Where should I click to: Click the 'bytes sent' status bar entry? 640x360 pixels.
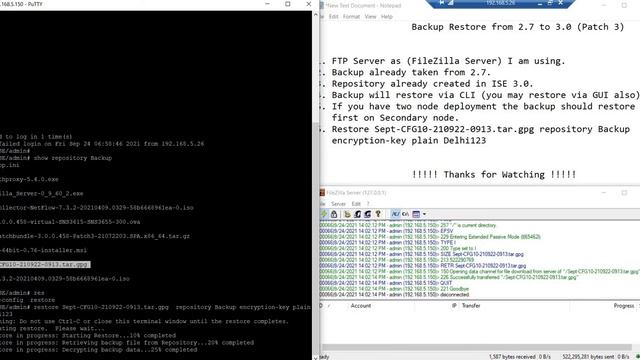tap(596, 357)
